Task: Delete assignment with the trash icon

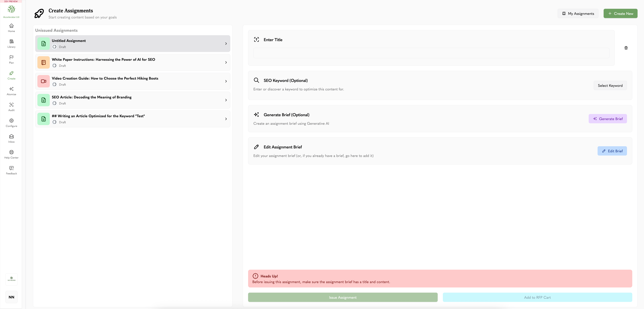Action: (x=626, y=48)
